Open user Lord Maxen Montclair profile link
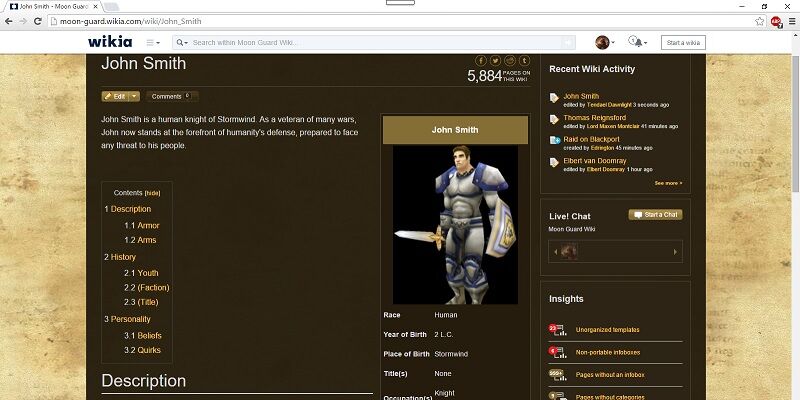This screenshot has height=400, width=800. tap(613, 127)
